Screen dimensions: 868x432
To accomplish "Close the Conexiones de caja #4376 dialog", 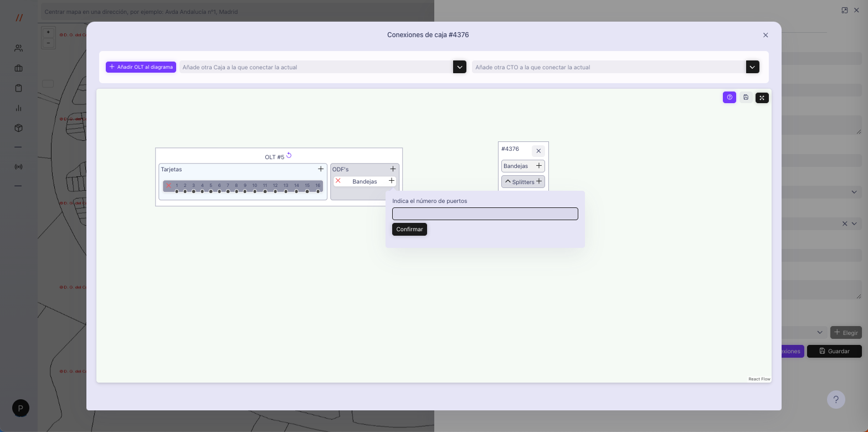I will (766, 35).
